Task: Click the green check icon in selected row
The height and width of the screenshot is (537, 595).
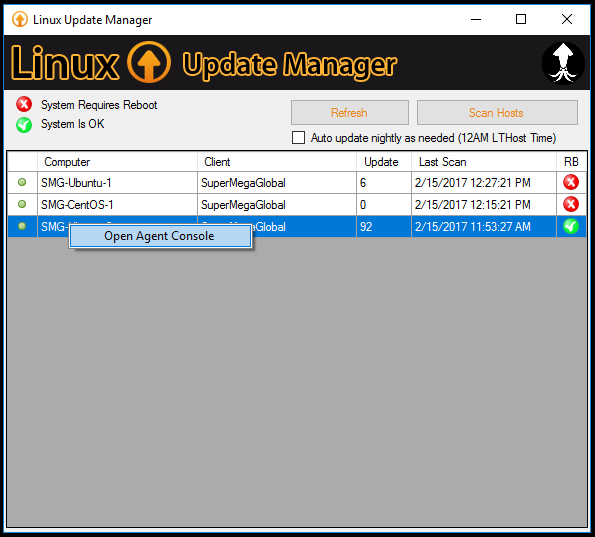Action: (x=571, y=226)
